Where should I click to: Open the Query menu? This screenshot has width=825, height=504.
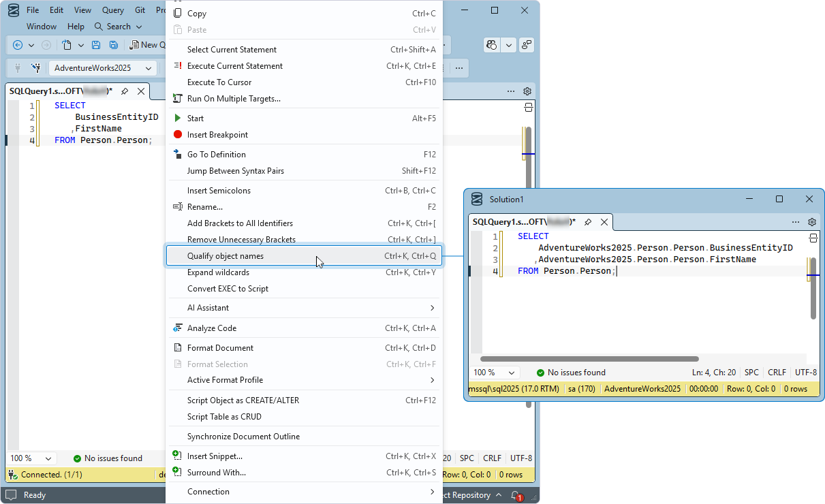(113, 10)
